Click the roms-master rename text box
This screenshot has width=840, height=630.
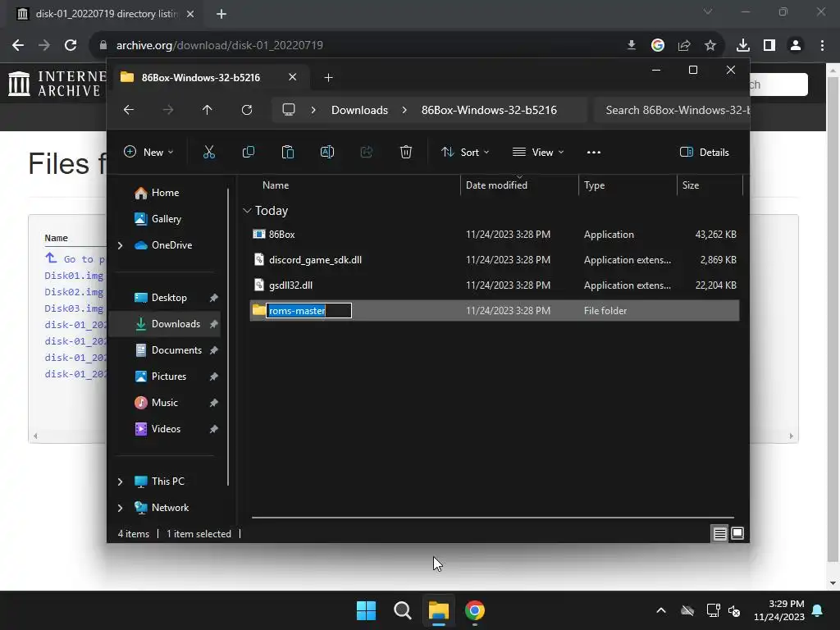(308, 311)
